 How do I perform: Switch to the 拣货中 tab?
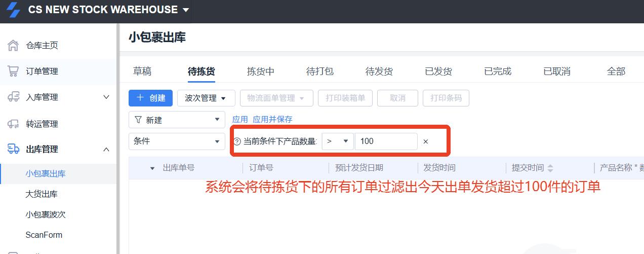point(261,71)
